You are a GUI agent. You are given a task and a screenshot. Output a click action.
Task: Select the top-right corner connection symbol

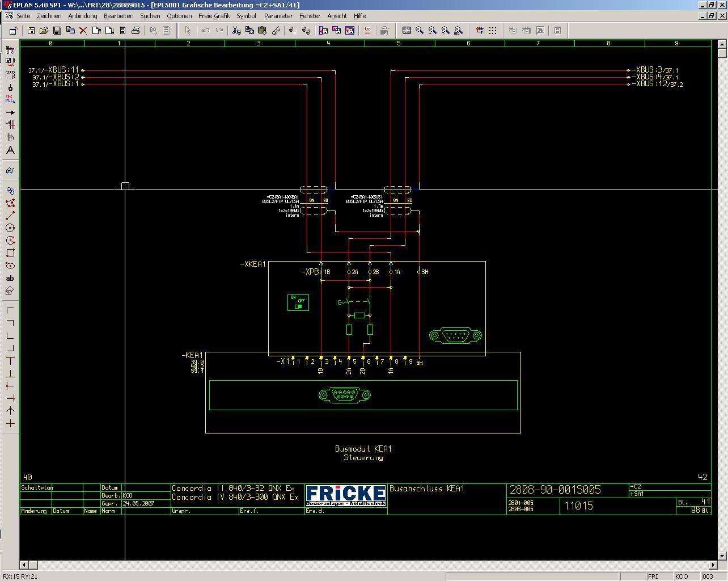click(x=10, y=323)
